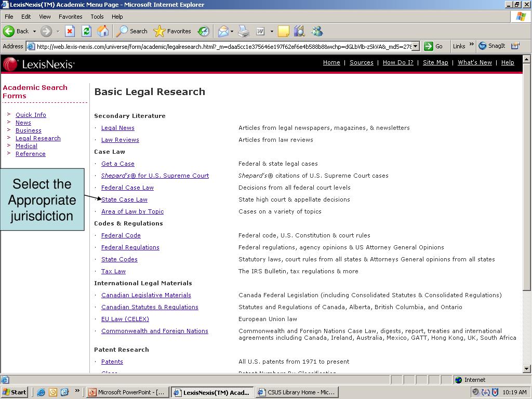Edit with Microsoft Word icon
532x399 pixels.
click(260, 31)
